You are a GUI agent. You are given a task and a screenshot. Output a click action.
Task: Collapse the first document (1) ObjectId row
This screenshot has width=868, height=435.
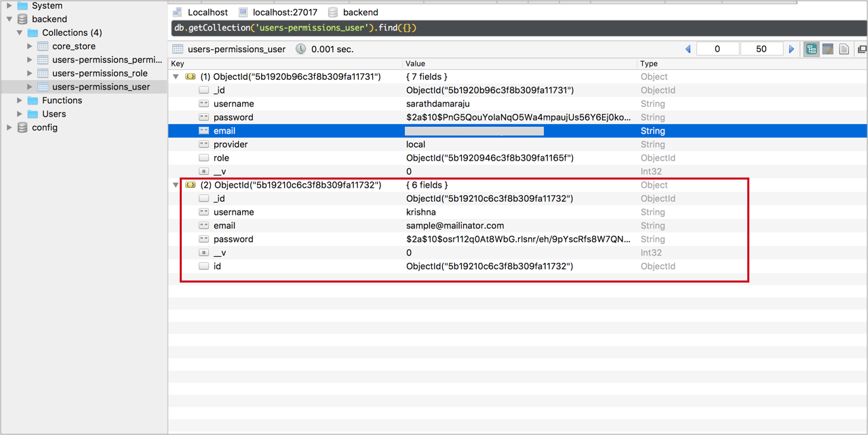[176, 77]
